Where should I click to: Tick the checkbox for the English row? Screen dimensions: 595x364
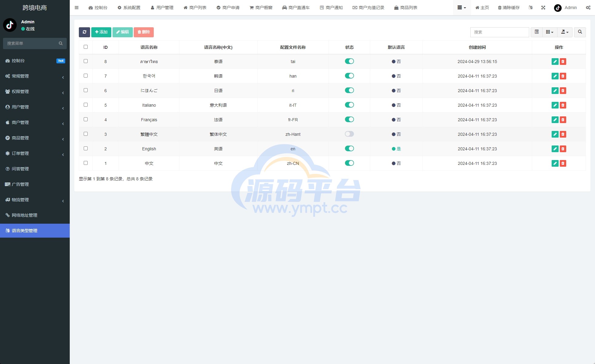86,149
